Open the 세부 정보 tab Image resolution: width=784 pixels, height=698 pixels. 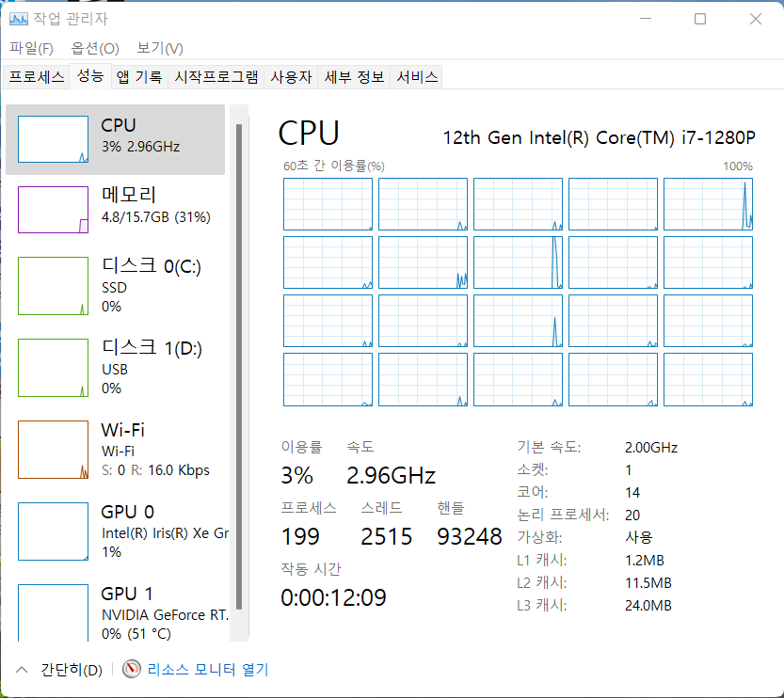click(x=354, y=77)
